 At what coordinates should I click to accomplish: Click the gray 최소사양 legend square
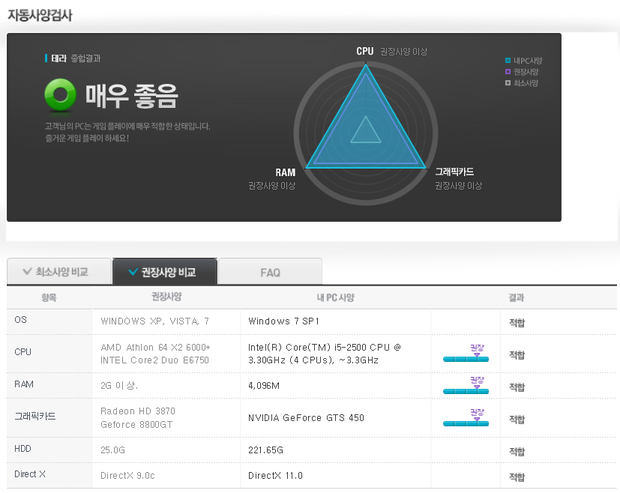tap(508, 83)
